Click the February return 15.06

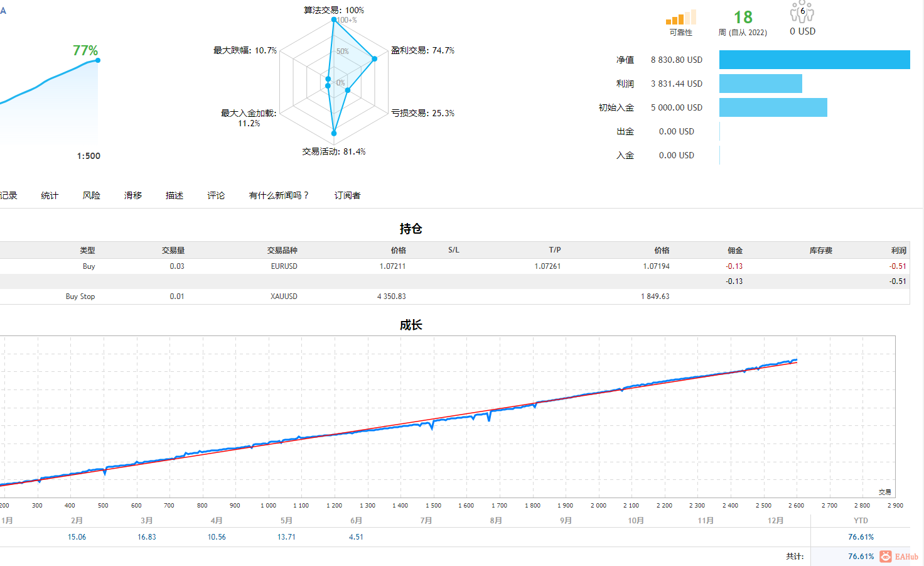pyautogui.click(x=77, y=537)
